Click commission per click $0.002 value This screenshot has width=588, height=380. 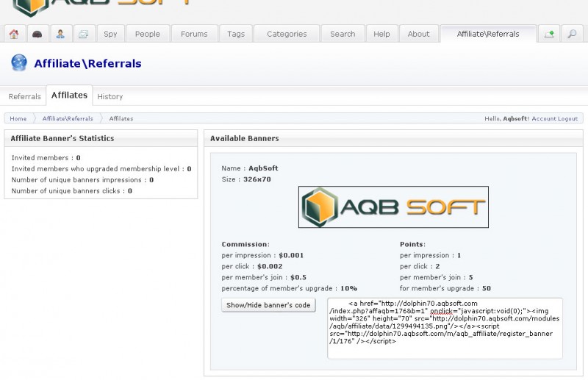point(270,266)
